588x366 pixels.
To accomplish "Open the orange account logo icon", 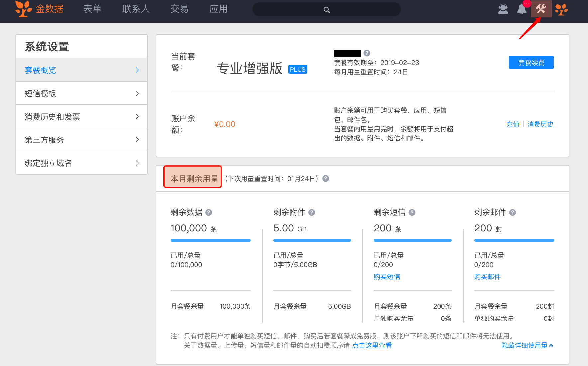I will coord(561,9).
